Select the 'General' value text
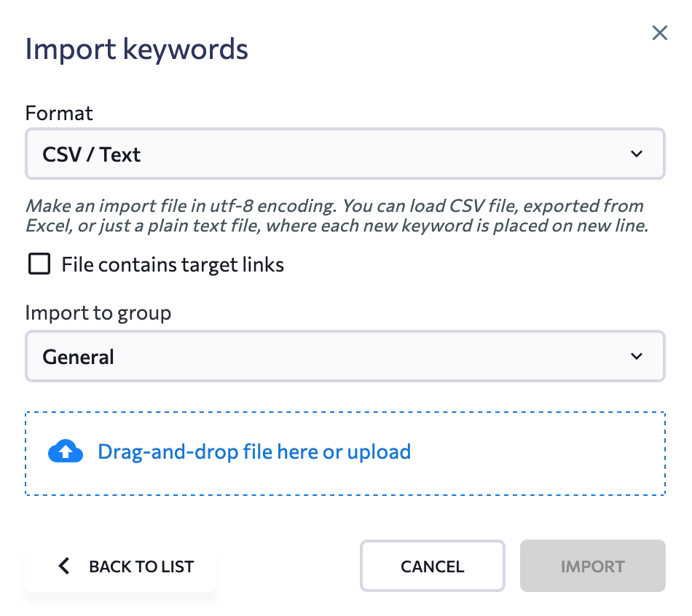This screenshot has height=616, width=692. (78, 357)
